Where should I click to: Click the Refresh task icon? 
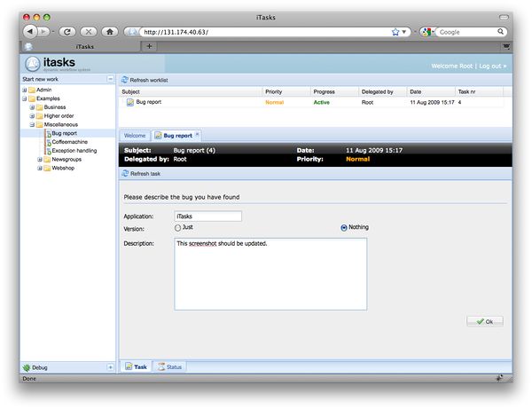pyautogui.click(x=125, y=173)
